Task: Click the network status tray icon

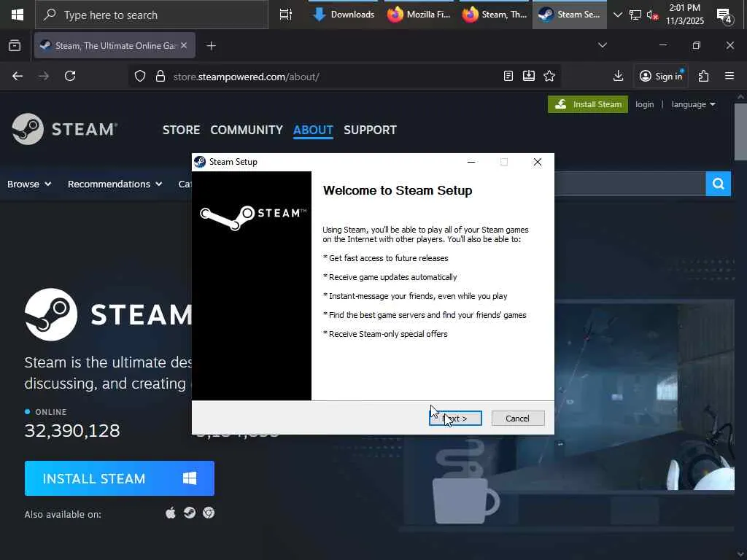Action: (x=635, y=15)
